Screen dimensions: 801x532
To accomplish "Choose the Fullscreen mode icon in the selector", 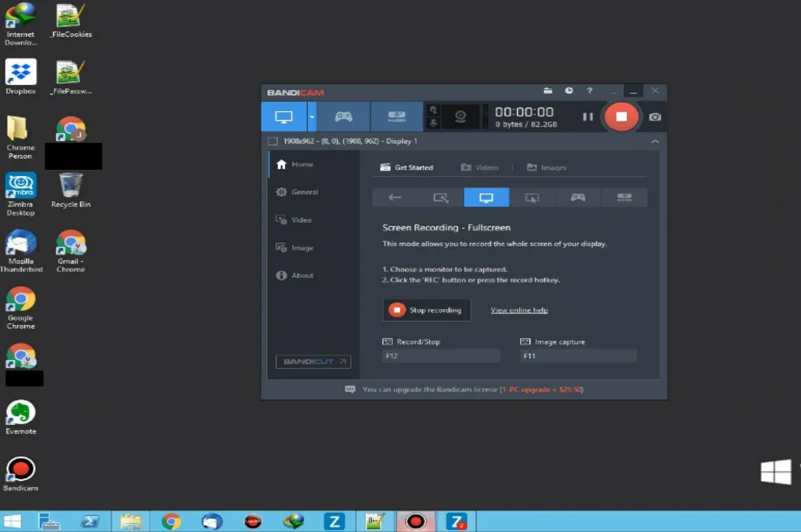I will point(486,197).
